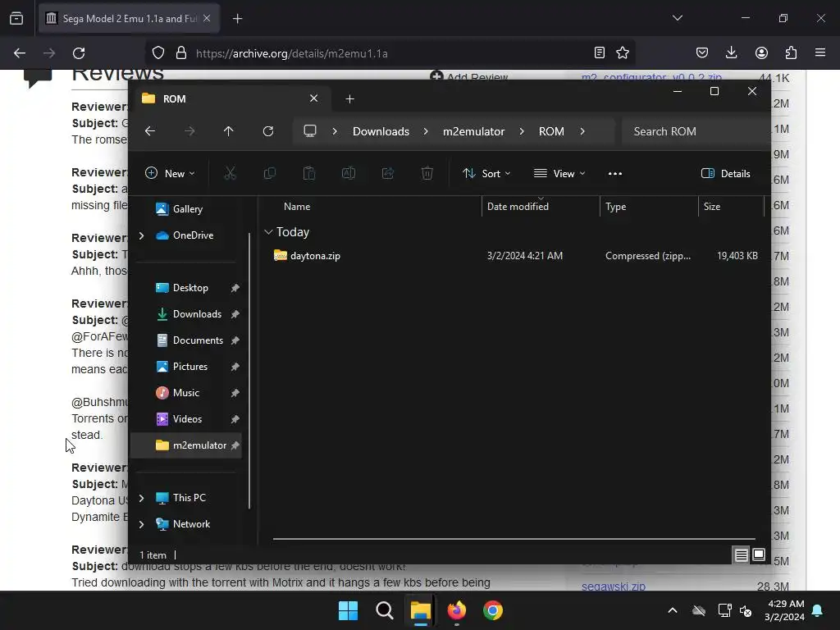Click chevron after ROM in address bar
Viewport: 840px width, 630px height.
coord(582,131)
